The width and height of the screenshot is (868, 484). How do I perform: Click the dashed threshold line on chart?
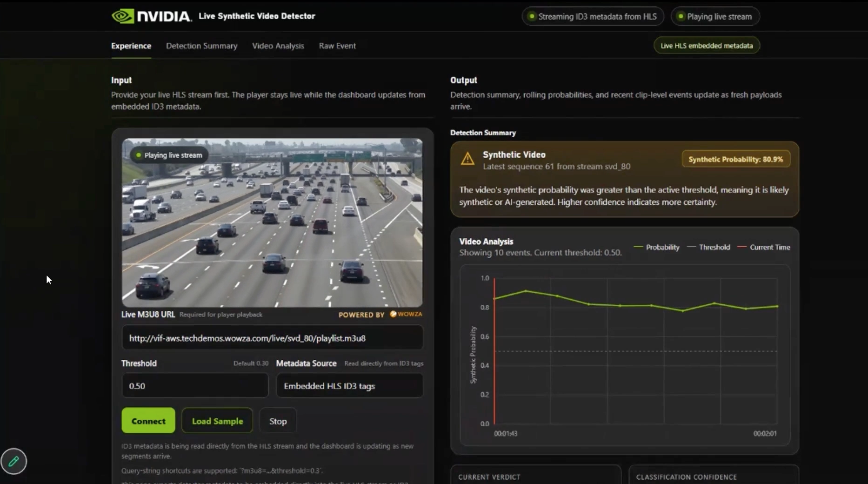pyautogui.click(x=635, y=351)
